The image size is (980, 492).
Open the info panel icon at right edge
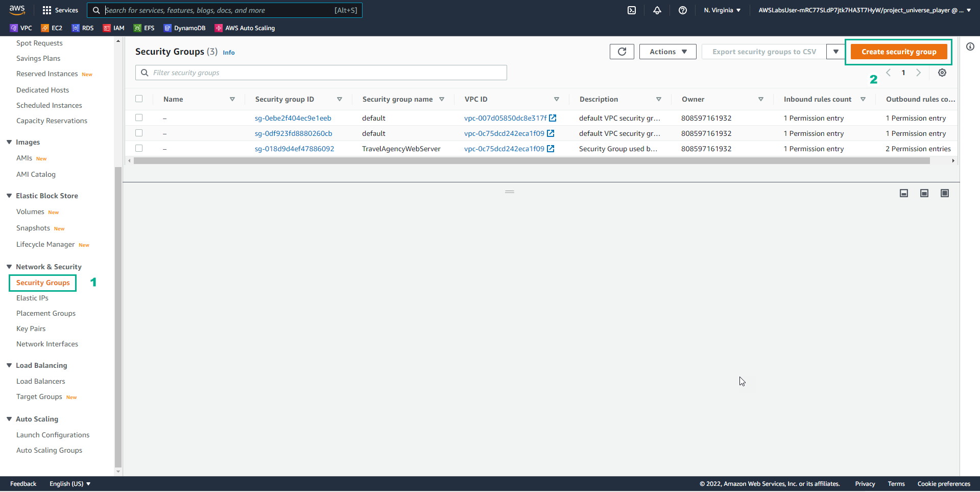(x=970, y=46)
